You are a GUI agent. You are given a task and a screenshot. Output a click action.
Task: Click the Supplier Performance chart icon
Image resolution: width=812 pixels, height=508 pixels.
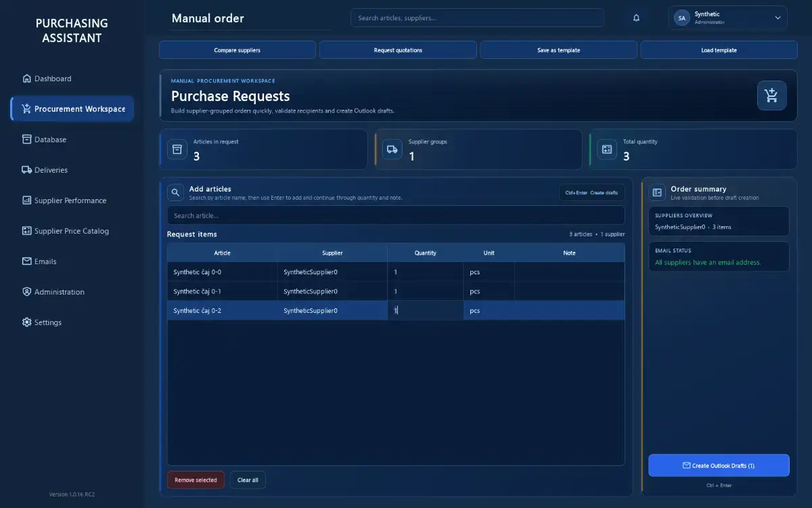[26, 200]
